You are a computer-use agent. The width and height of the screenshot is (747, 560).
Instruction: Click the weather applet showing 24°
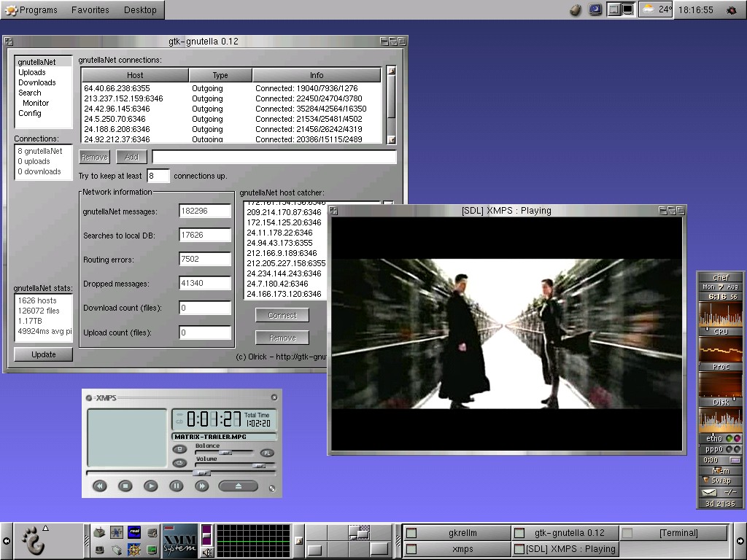(656, 9)
